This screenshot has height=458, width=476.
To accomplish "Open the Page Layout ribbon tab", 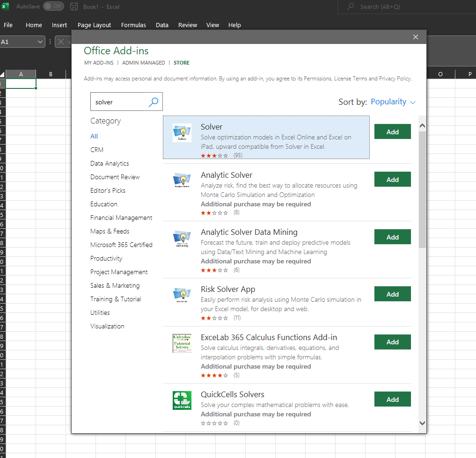I will coord(94,25).
